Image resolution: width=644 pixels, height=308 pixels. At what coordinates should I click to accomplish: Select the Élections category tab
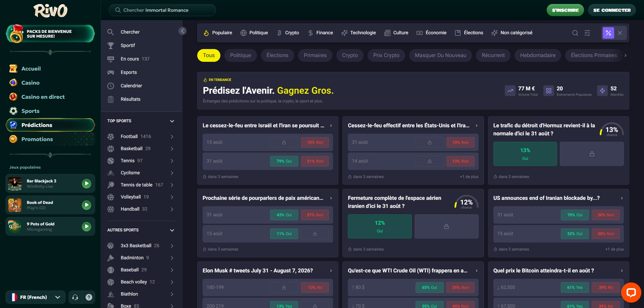469,33
